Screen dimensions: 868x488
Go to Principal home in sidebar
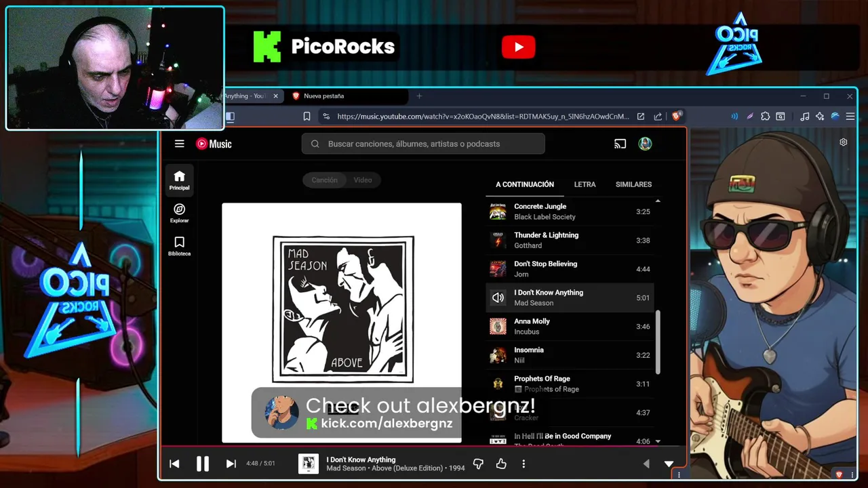(x=180, y=180)
